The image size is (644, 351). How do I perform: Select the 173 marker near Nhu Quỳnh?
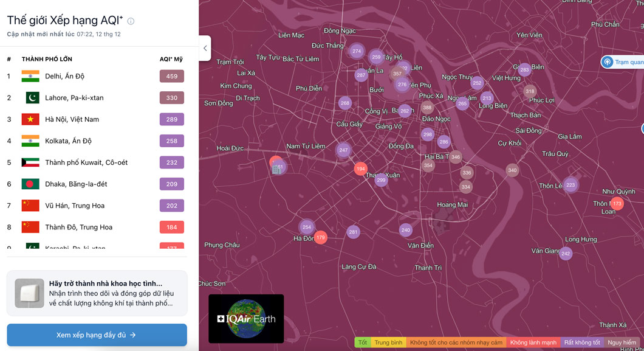tap(617, 204)
